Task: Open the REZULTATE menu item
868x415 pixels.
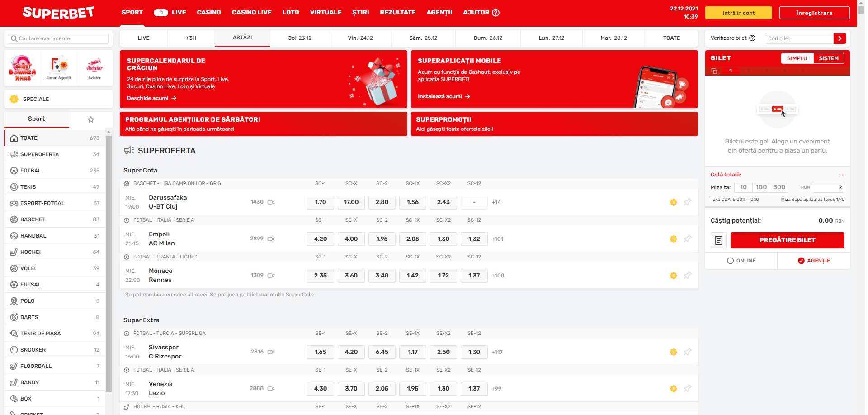Action: pos(398,13)
